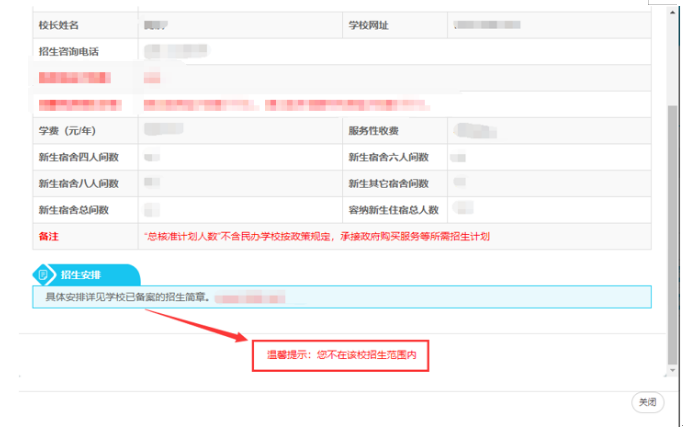Viewport: 683px width, 436px height.
Task: Click the 招生咨询电话 value
Action: click(176, 51)
